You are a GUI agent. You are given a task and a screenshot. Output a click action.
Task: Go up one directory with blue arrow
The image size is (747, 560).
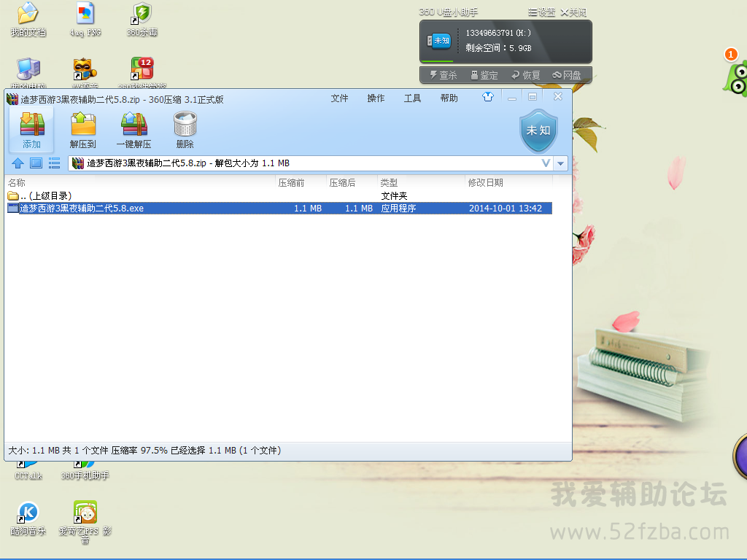coord(18,163)
